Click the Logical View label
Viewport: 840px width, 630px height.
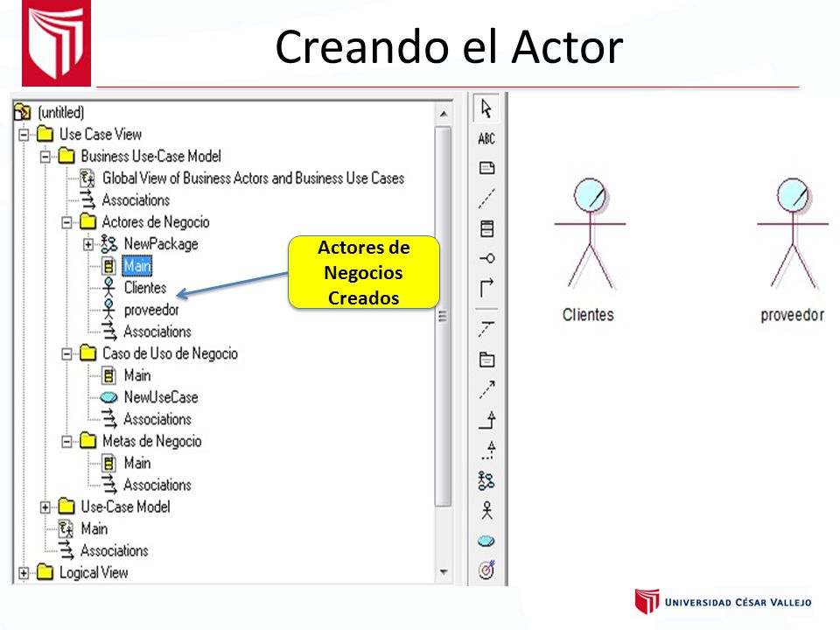pyautogui.click(x=94, y=572)
